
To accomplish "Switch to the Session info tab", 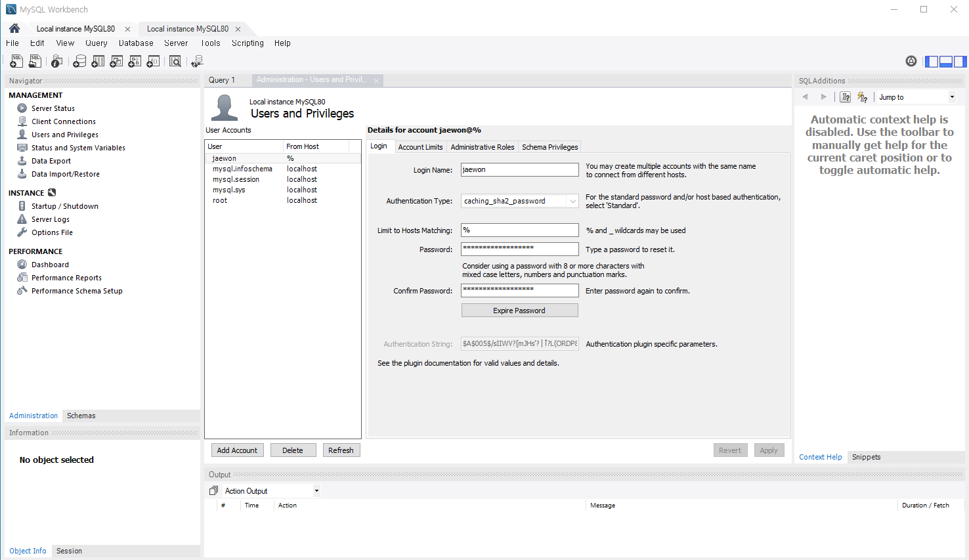I will 69,551.
